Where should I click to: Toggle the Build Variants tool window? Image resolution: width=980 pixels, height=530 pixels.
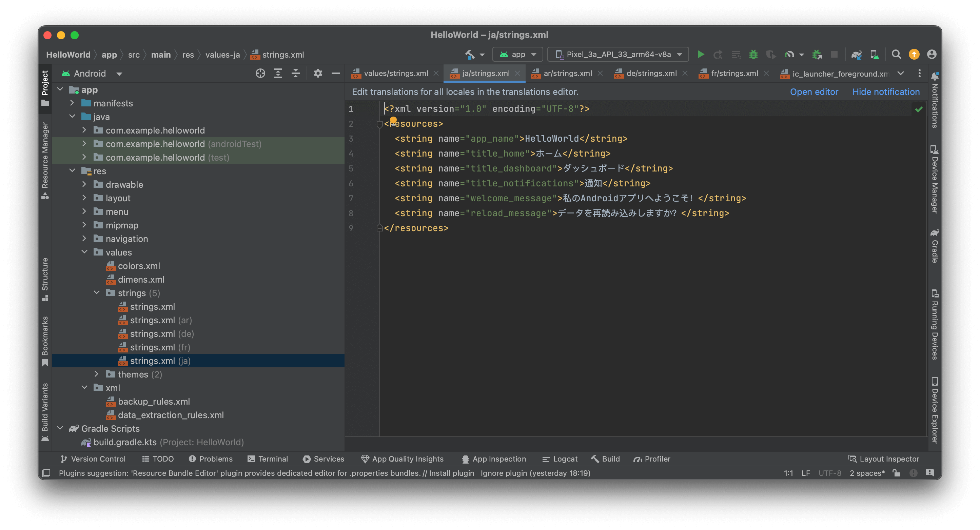[45, 412]
